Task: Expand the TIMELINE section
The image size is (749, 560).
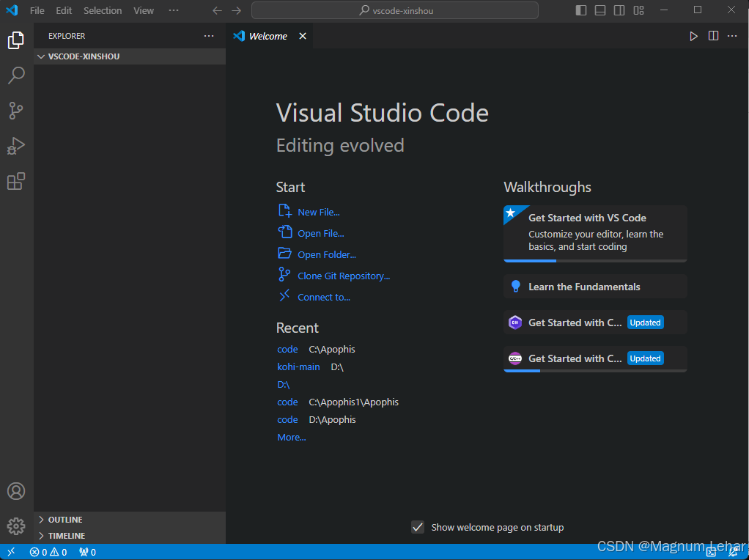Action: pos(130,536)
